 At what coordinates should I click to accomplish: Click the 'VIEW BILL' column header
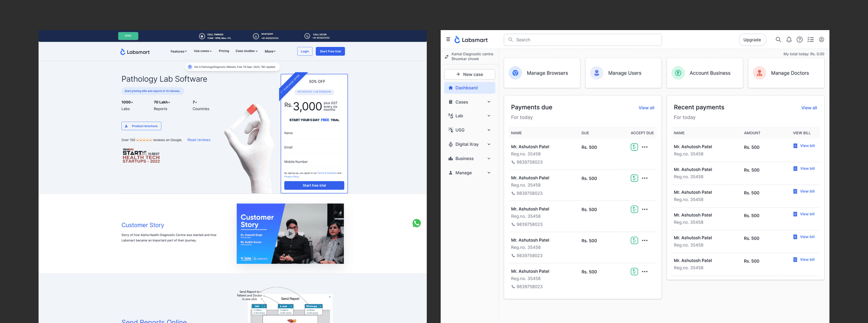tap(801, 133)
